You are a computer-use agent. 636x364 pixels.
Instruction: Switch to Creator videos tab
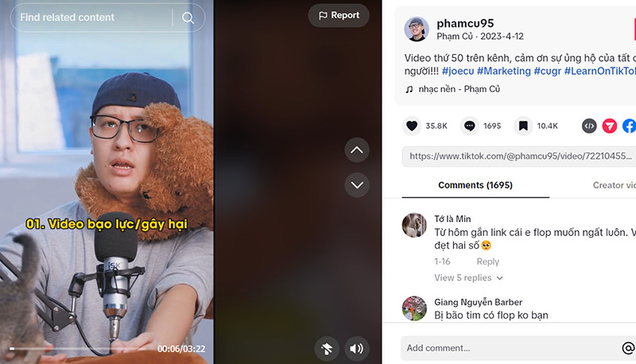click(614, 185)
